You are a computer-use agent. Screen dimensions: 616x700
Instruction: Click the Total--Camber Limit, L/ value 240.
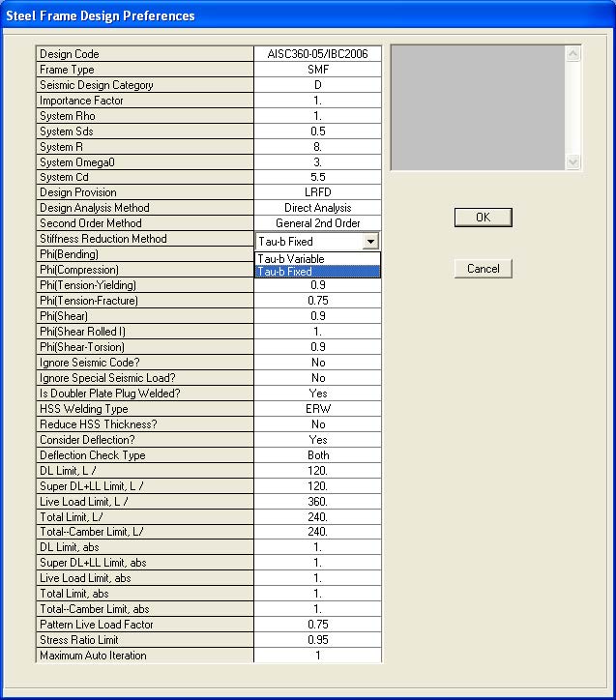click(x=317, y=532)
